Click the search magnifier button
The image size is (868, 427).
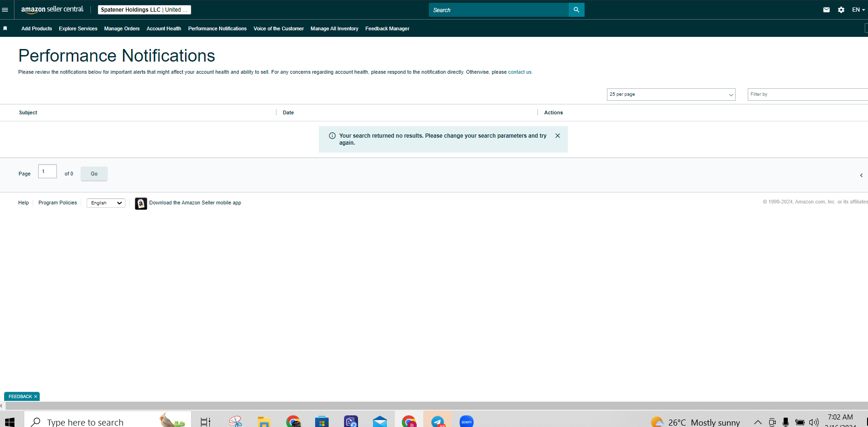576,10
